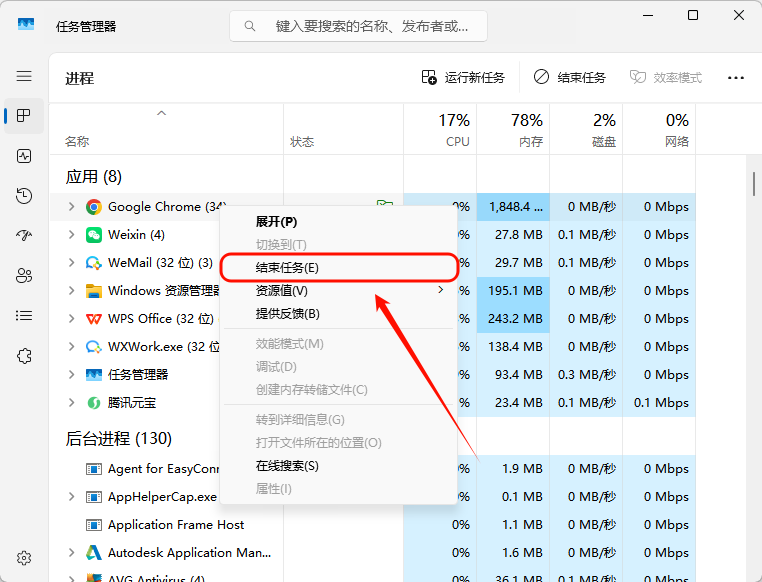Click the WXWork.exe icon
Screen dimensions: 762x582
click(x=94, y=347)
